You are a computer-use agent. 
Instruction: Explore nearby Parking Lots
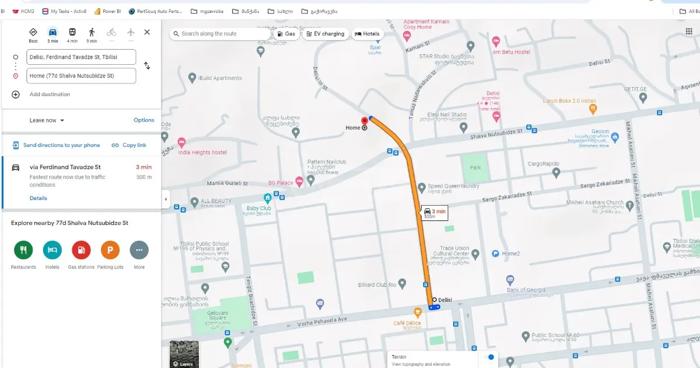pos(110,250)
